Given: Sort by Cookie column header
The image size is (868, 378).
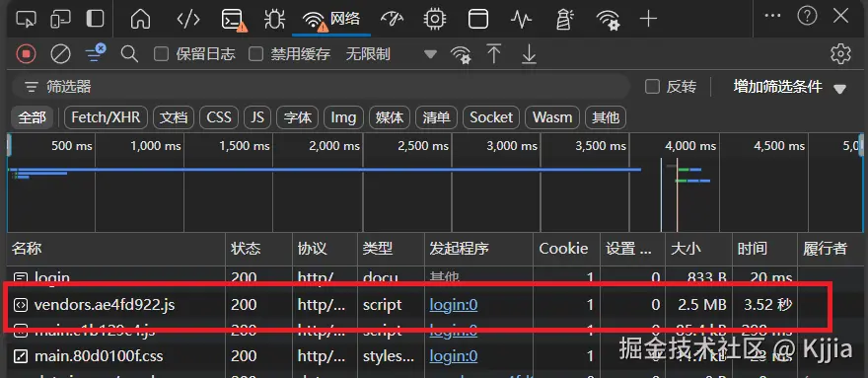Looking at the screenshot, I should 566,249.
